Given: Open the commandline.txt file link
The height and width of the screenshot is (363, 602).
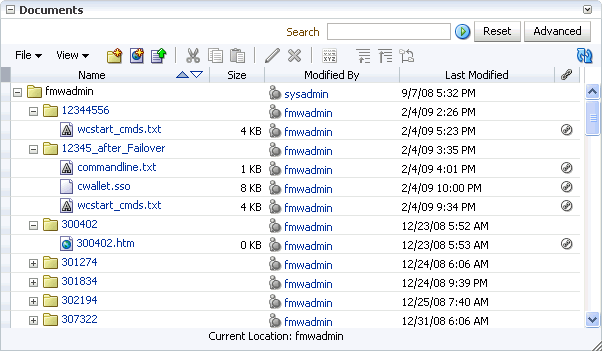Looking at the screenshot, I should pyautogui.click(x=117, y=167).
